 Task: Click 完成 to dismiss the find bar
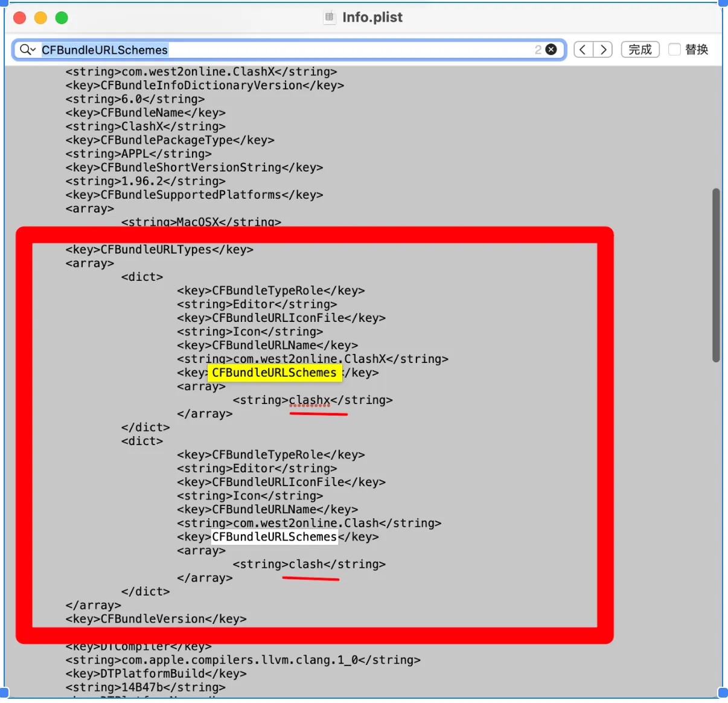[x=640, y=50]
